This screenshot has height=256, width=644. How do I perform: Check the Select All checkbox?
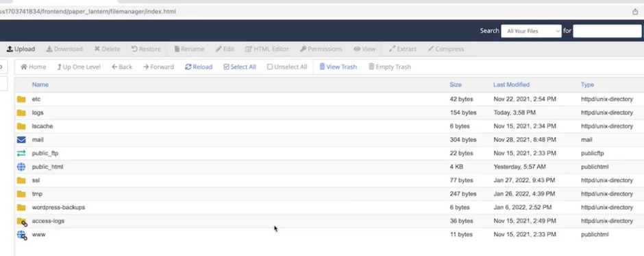coord(226,67)
